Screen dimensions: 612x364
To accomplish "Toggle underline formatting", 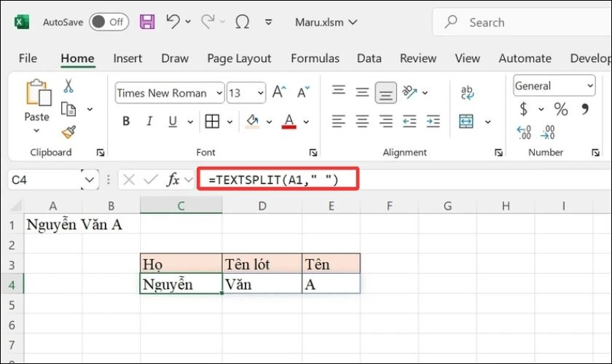I will [173, 122].
